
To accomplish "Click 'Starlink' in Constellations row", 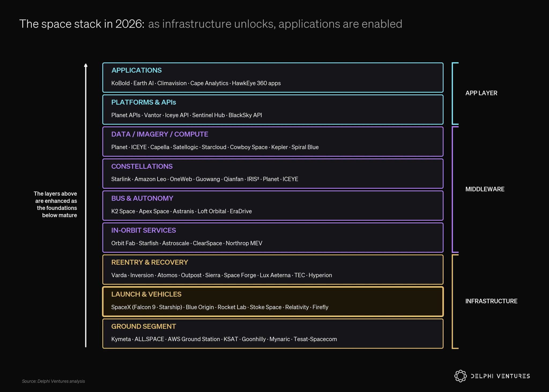I will 121,179.
